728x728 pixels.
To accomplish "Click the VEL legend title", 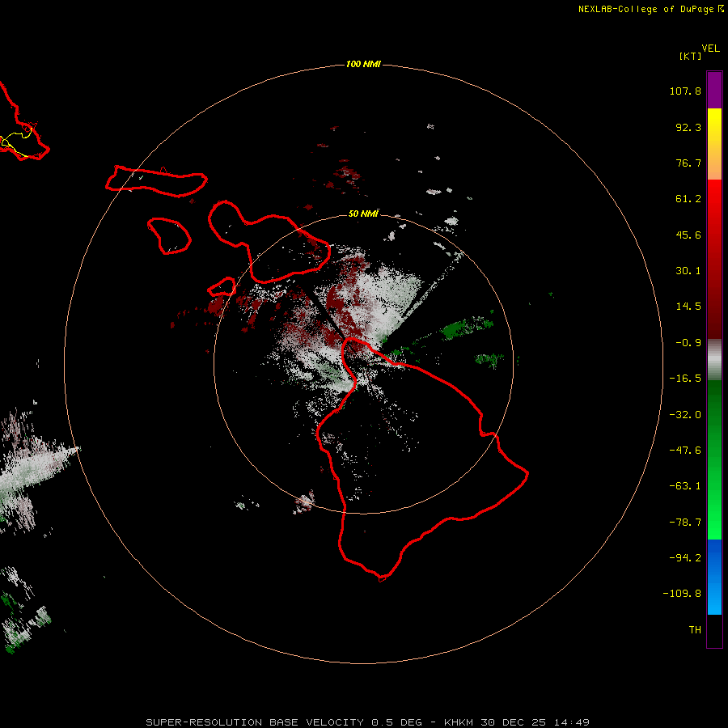I will (710, 49).
